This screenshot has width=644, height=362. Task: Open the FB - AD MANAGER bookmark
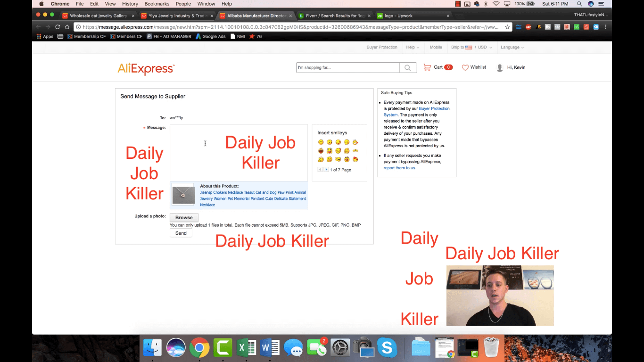[169, 36]
